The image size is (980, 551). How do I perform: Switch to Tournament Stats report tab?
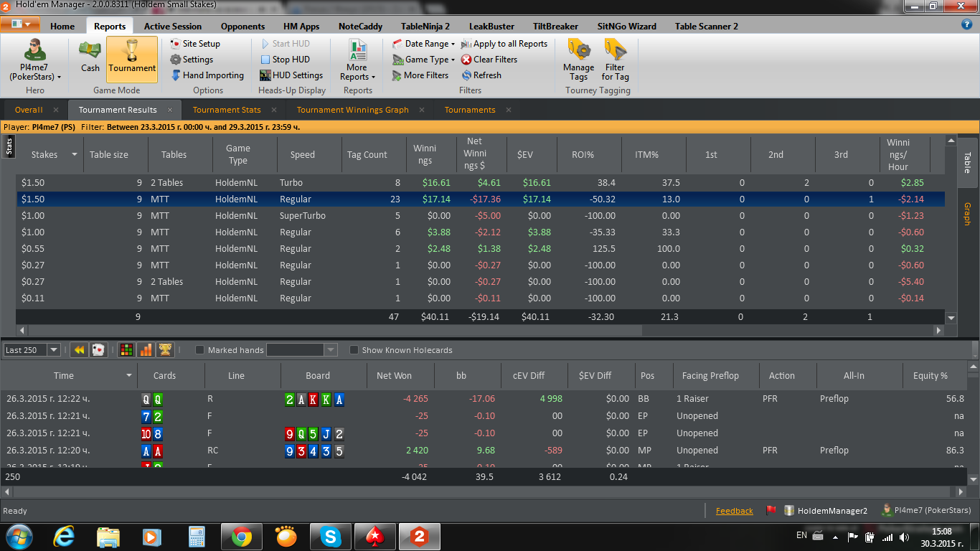click(x=227, y=110)
